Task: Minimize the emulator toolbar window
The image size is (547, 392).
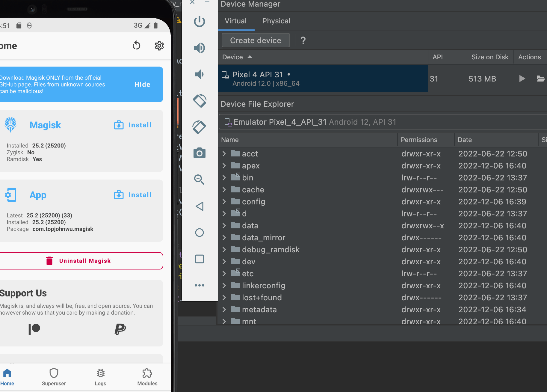Action: pyautogui.click(x=207, y=2)
